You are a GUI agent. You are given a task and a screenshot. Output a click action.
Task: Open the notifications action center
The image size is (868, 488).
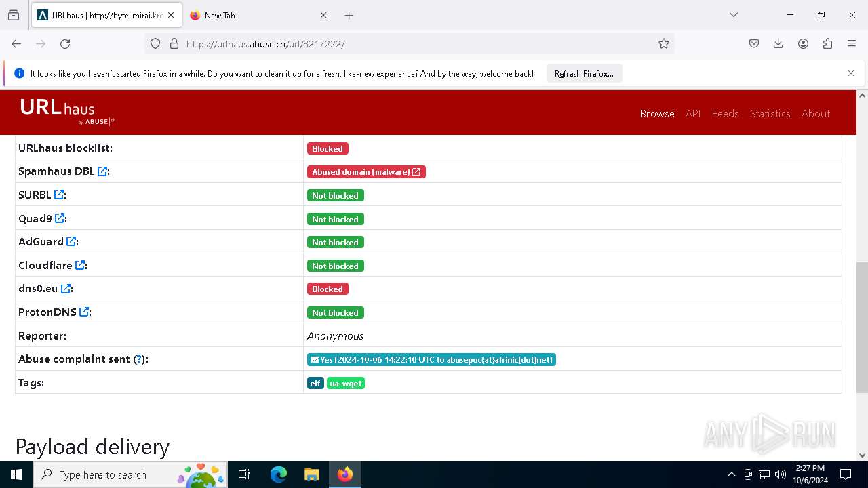(x=846, y=474)
